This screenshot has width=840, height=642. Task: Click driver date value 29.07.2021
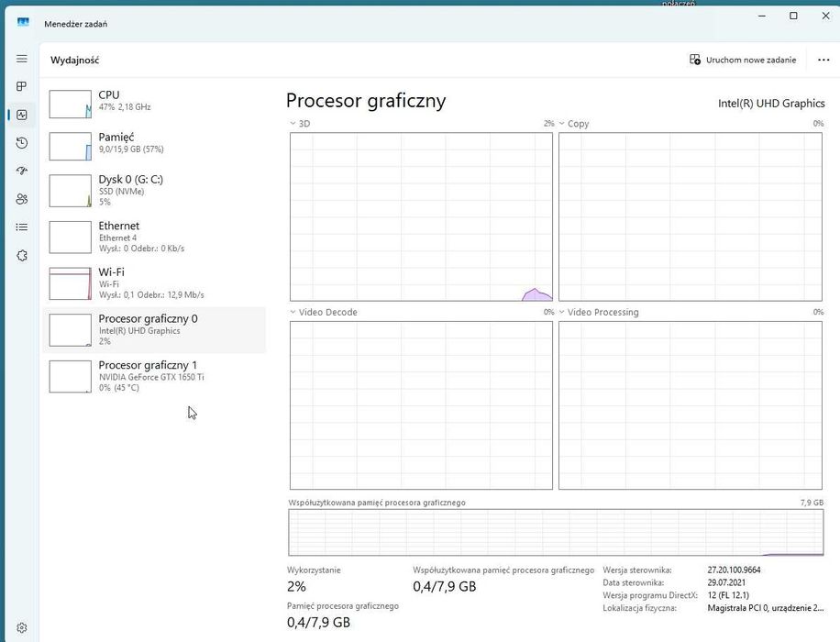coord(726,582)
